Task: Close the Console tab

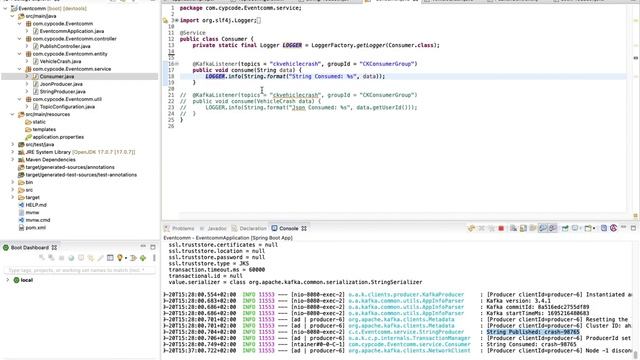Action: click(x=304, y=229)
